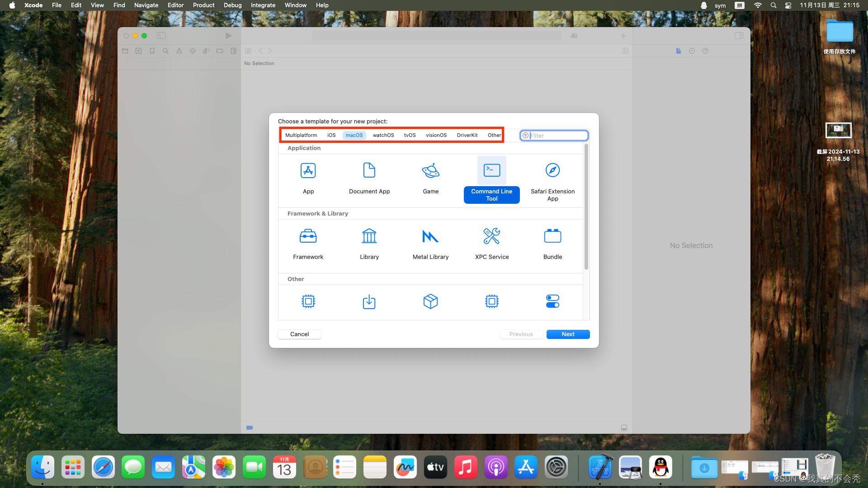Open the Find navigator magnifier icon

166,51
